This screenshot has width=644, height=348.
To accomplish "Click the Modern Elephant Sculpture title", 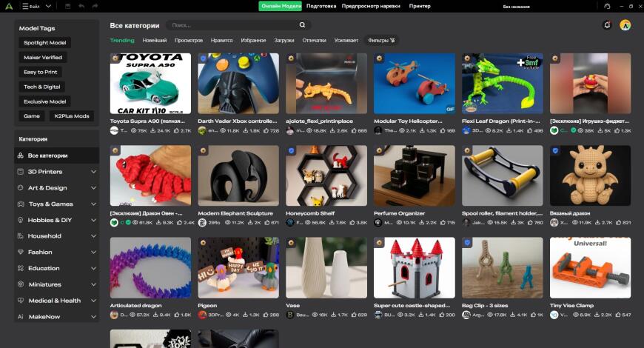I will [235, 213].
